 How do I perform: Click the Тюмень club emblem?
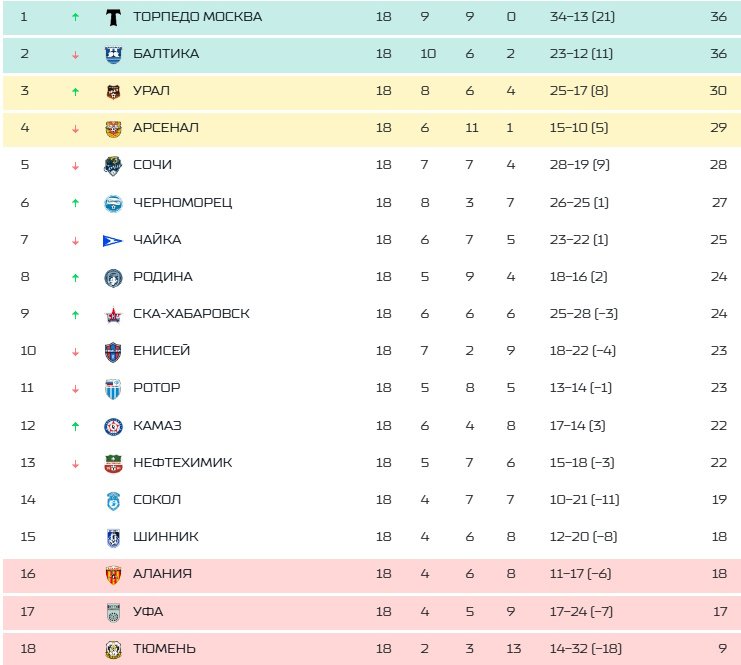coord(113,649)
